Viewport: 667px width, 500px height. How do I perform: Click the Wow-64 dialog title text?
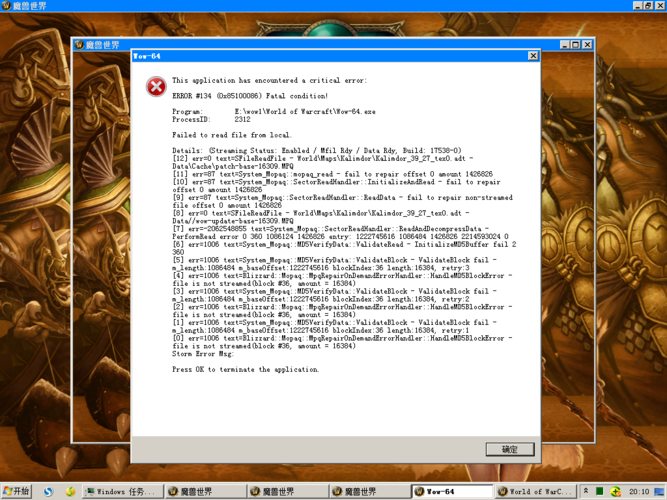click(x=147, y=56)
